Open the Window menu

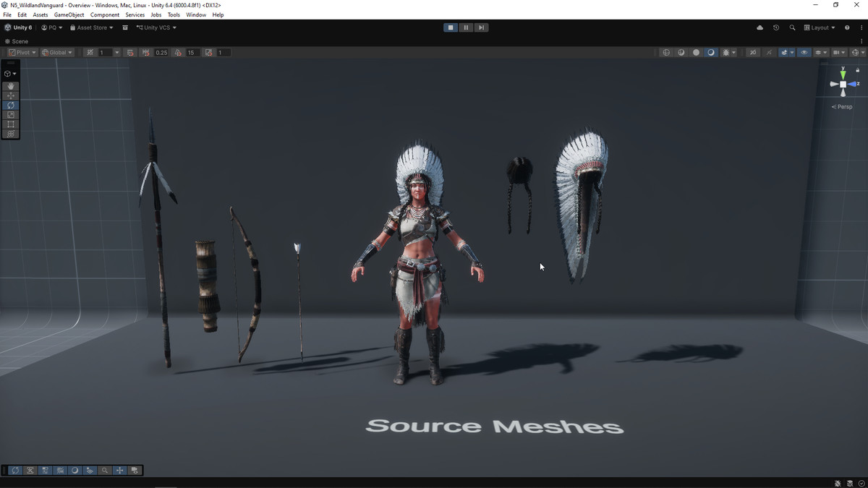[x=196, y=14]
